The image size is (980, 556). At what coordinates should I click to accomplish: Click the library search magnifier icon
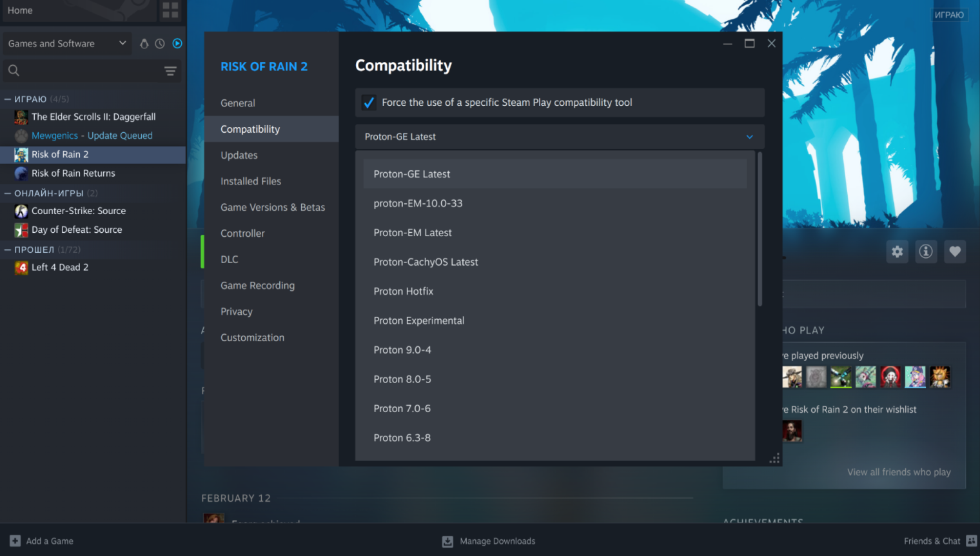(x=14, y=71)
